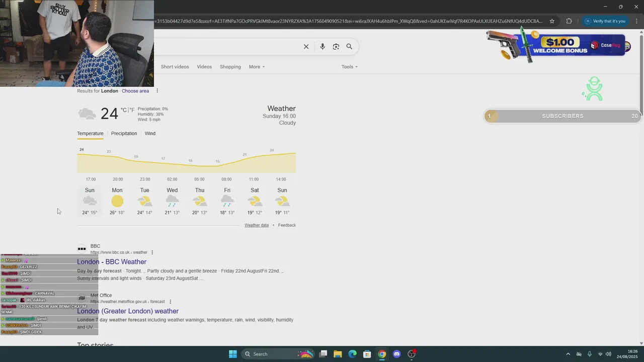644x362 pixels.
Task: Open London (Greater London) weather result
Action: [x=128, y=311]
